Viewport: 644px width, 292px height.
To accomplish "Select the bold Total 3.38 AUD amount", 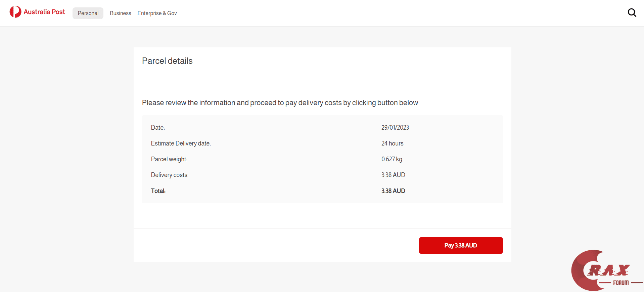I will 393,191.
